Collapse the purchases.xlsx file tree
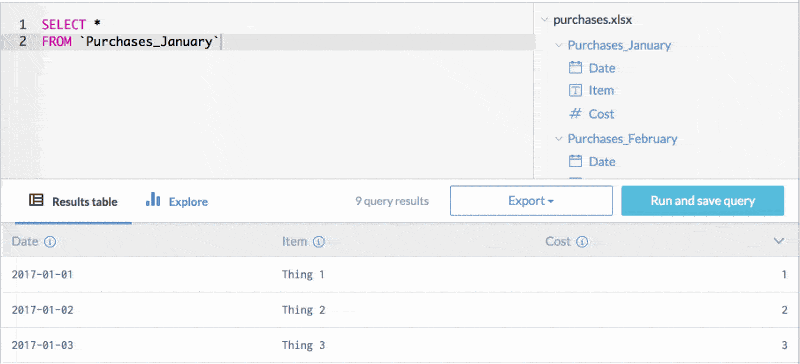Image resolution: width=800 pixels, height=364 pixels. [544, 21]
